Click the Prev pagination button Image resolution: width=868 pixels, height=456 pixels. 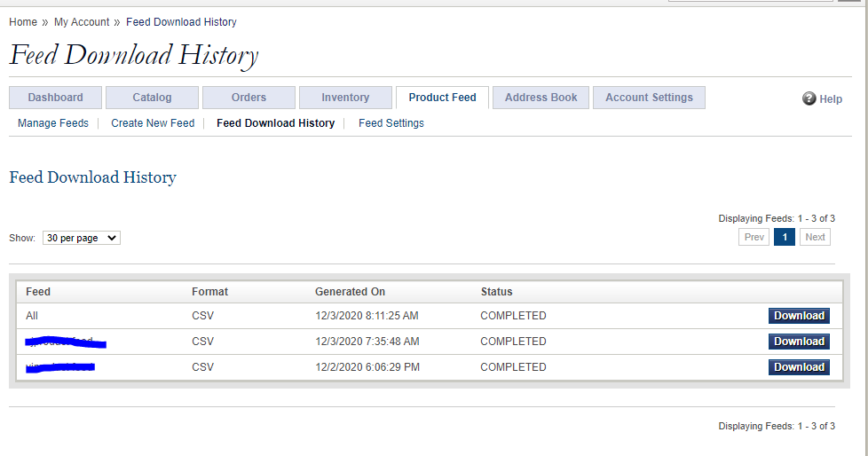(x=754, y=237)
